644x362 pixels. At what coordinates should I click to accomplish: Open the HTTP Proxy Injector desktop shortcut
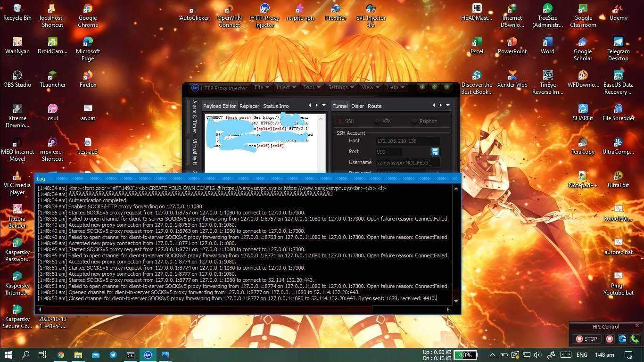[x=264, y=15]
